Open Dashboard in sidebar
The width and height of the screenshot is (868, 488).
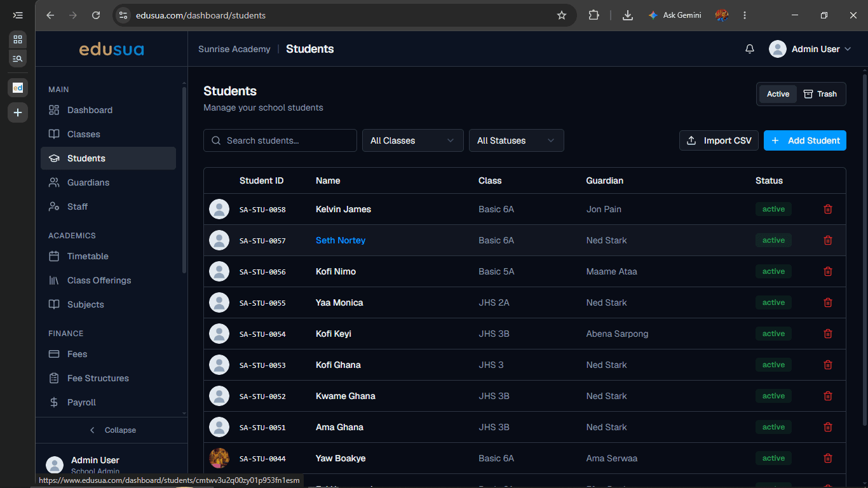coord(108,110)
